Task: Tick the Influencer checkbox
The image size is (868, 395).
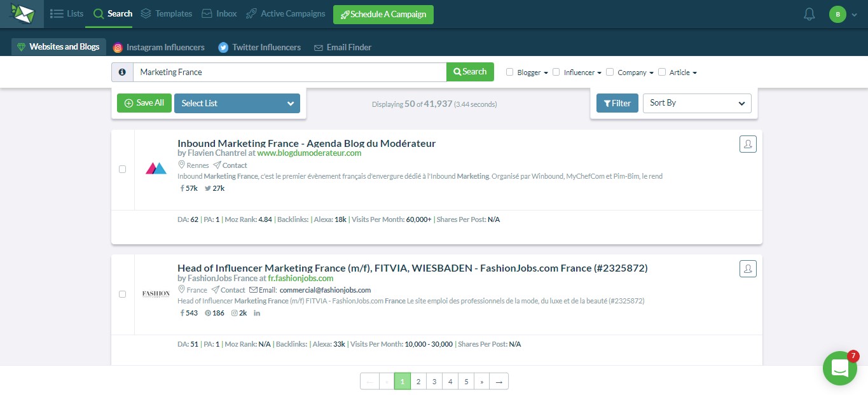Action: [x=556, y=72]
